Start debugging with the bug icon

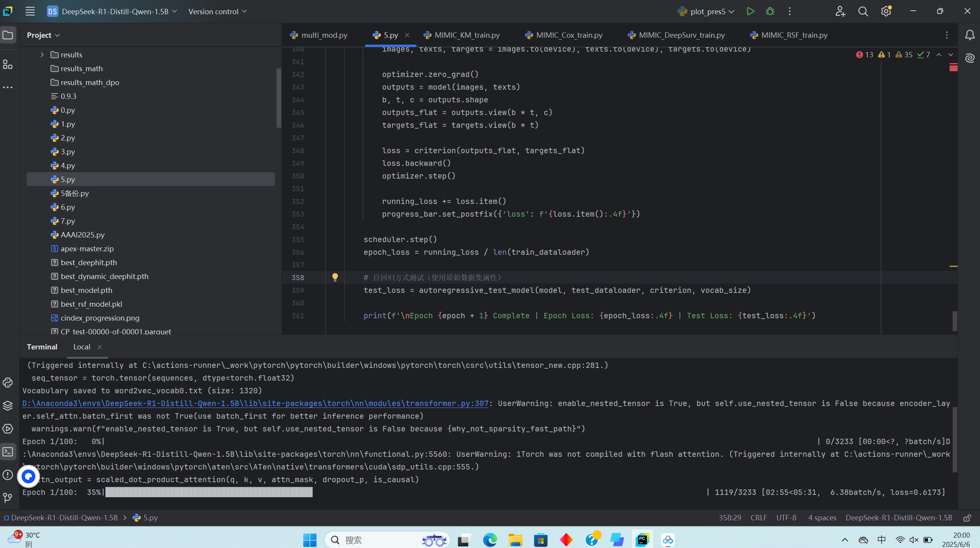pos(770,11)
